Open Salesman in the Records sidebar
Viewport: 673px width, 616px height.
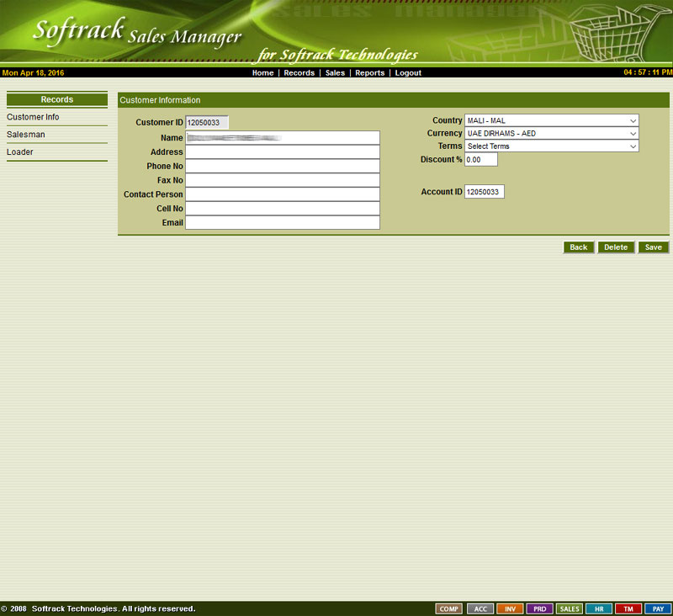pyautogui.click(x=26, y=135)
